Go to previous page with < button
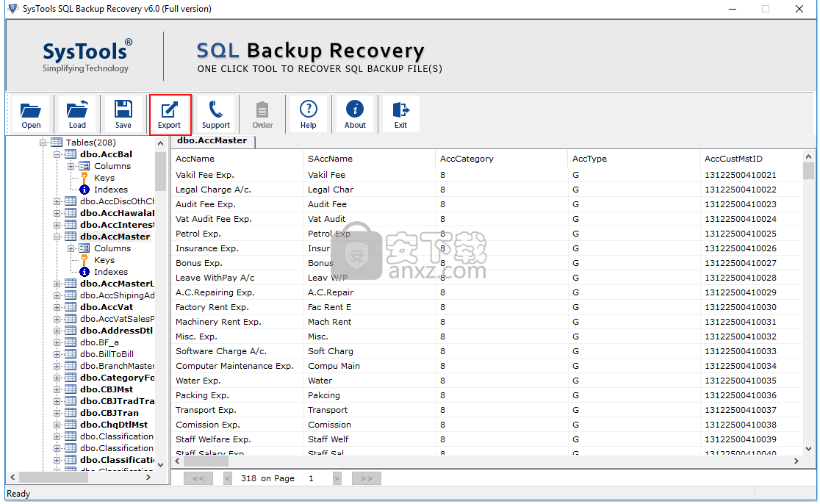 point(228,478)
